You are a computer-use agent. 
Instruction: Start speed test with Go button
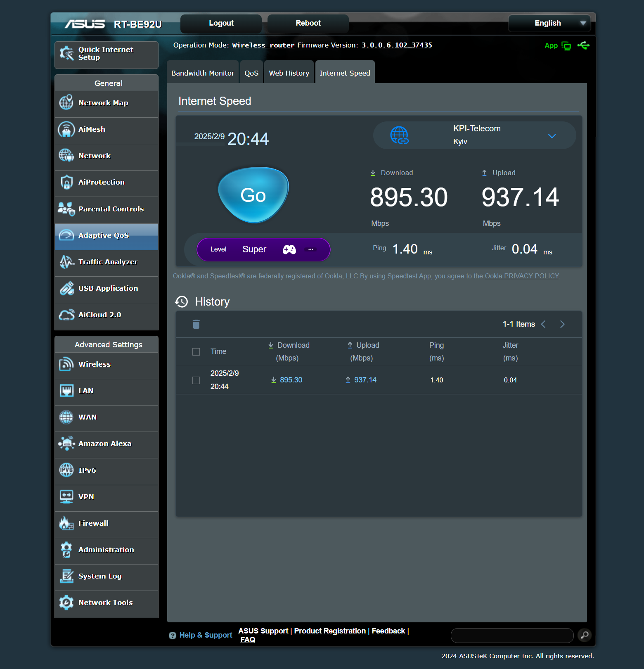pyautogui.click(x=253, y=195)
